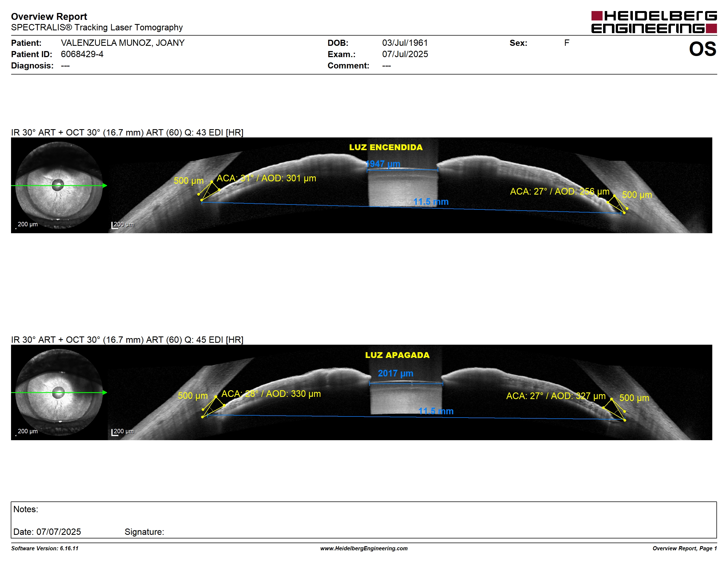The height and width of the screenshot is (563, 728).
Task: Click the ACA: 31° / AOD: 301 µm annotation
Action: click(x=266, y=178)
